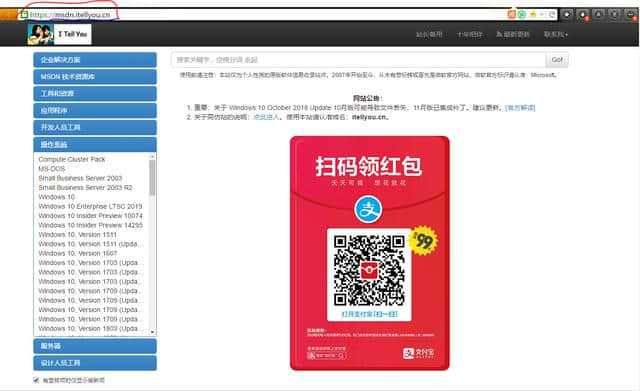This screenshot has width=640, height=391.
Task: Select the plain Windows 10 entry
Action: coord(57,197)
